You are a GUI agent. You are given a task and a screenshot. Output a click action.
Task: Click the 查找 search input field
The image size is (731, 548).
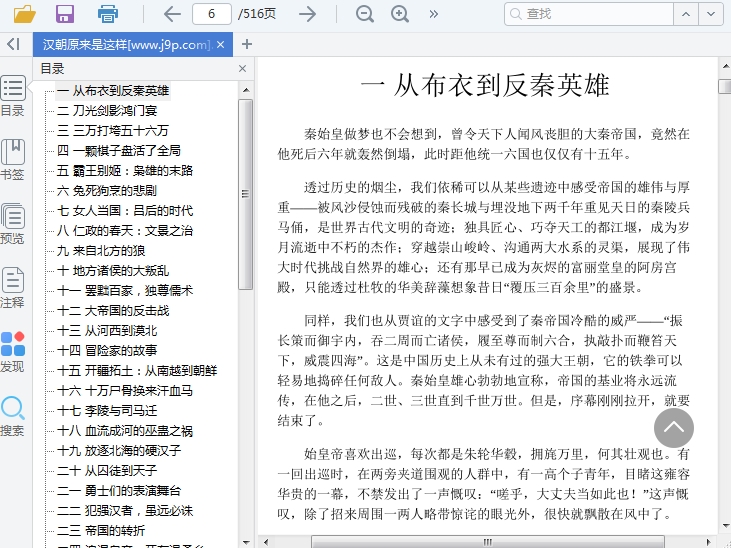(x=590, y=14)
